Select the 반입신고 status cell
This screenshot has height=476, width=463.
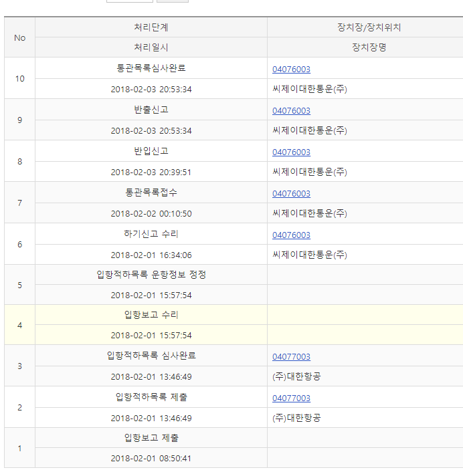tap(151, 151)
